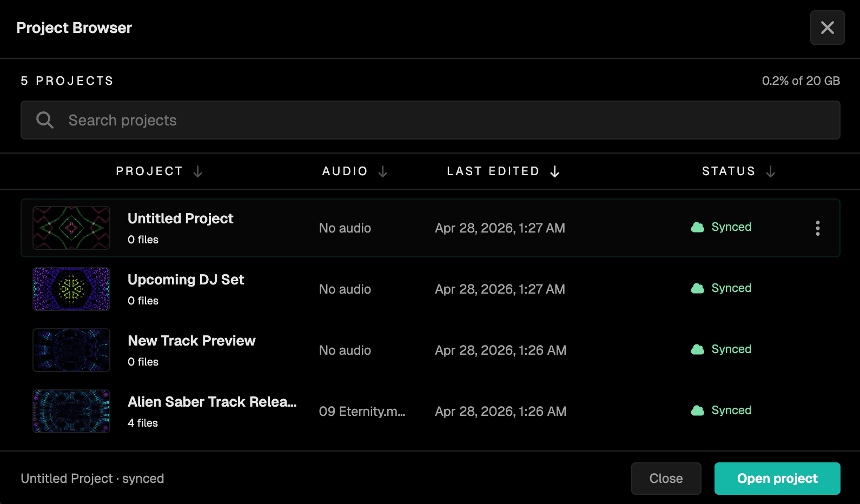The width and height of the screenshot is (860, 504).
Task: Click the Open project button
Action: click(777, 479)
